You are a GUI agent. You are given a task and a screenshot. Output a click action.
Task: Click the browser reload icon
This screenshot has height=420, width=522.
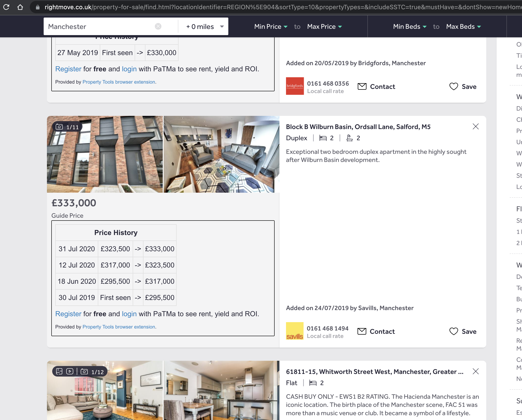7,7
